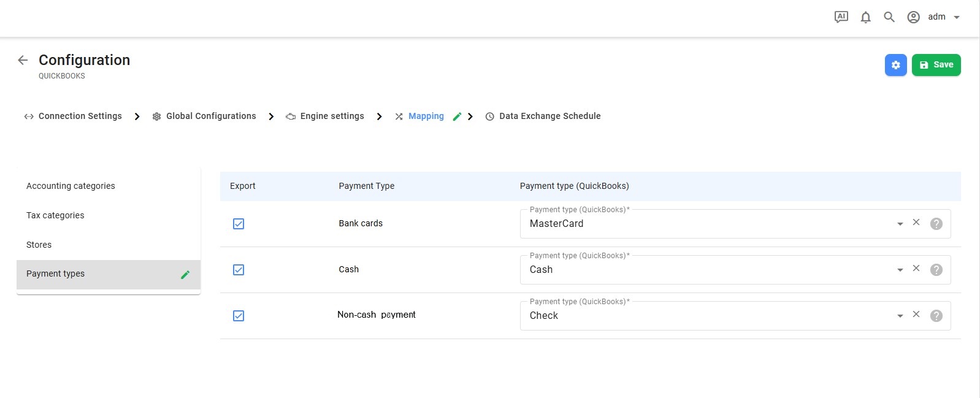980x398 pixels.
Task: Select Accounting categories in sidebar
Action: coord(109,186)
